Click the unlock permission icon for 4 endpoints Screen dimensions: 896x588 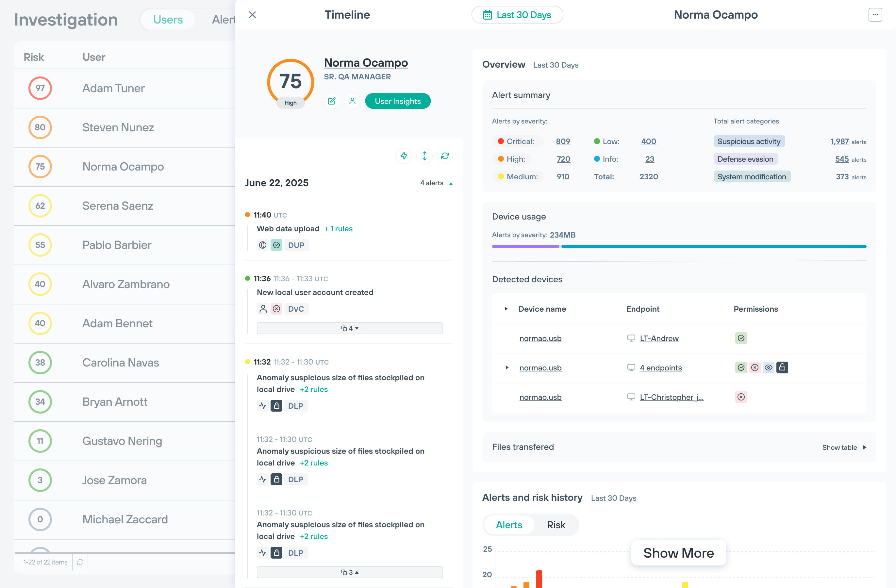[x=782, y=367]
